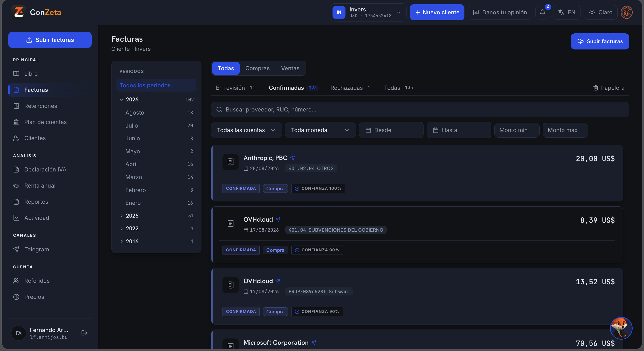This screenshot has height=351, width=644.
Task: Click the Monto mín input
Action: pyautogui.click(x=517, y=130)
